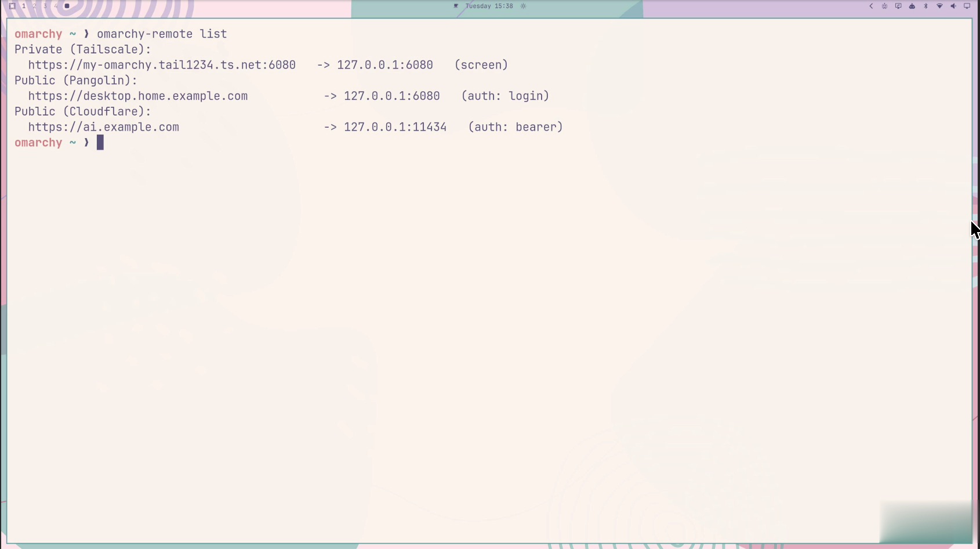
Task: Switch to workspace 3
Action: tap(45, 6)
